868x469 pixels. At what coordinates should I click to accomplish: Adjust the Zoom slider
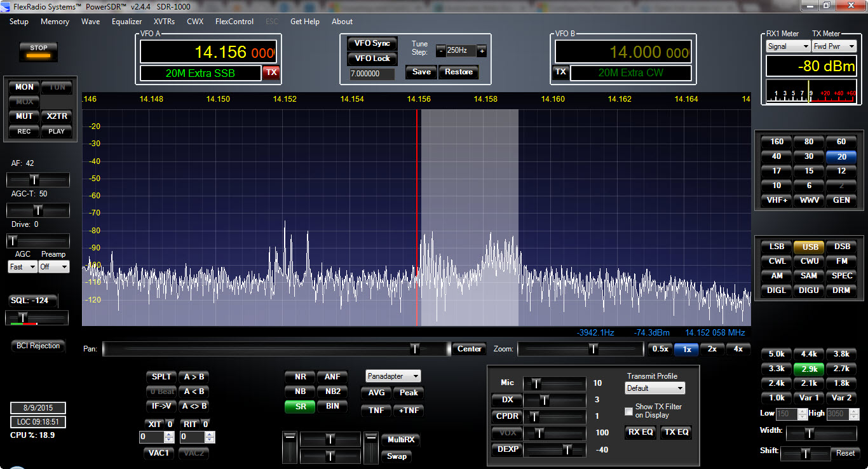coord(593,349)
